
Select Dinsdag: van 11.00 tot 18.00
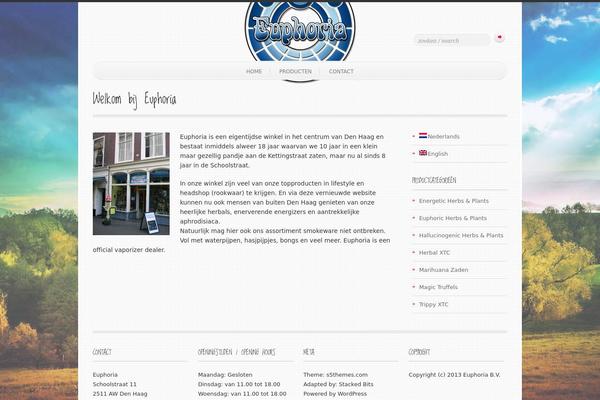[x=239, y=384]
